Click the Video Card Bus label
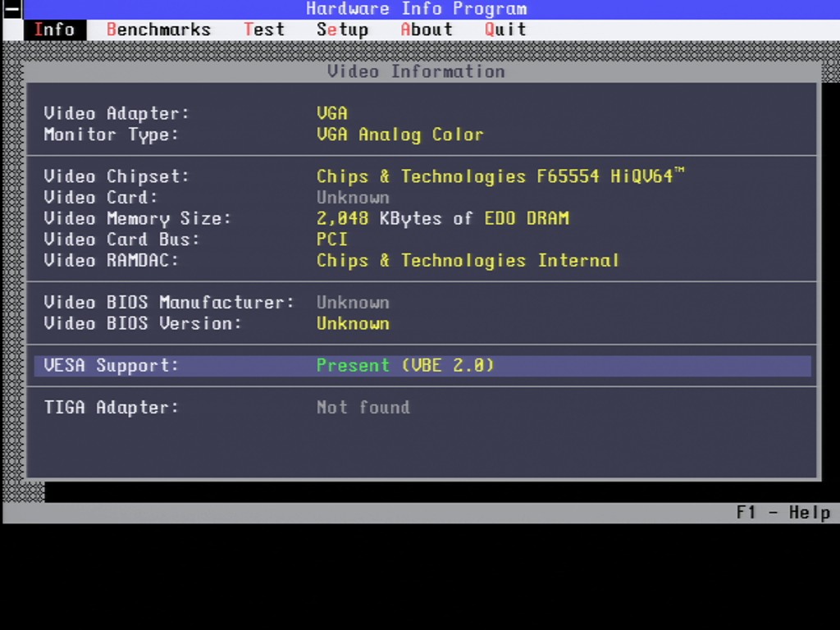 [121, 240]
